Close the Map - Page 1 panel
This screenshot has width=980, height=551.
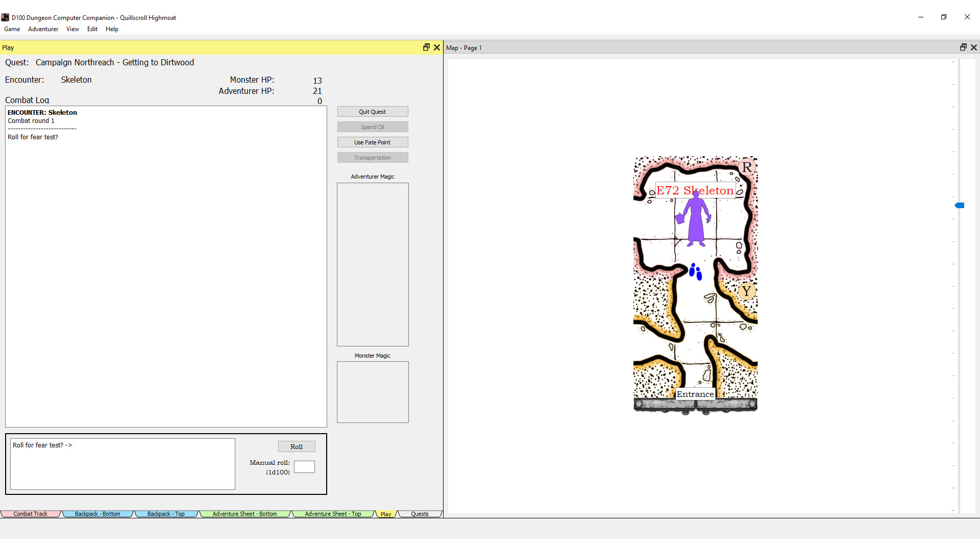pyautogui.click(x=974, y=47)
